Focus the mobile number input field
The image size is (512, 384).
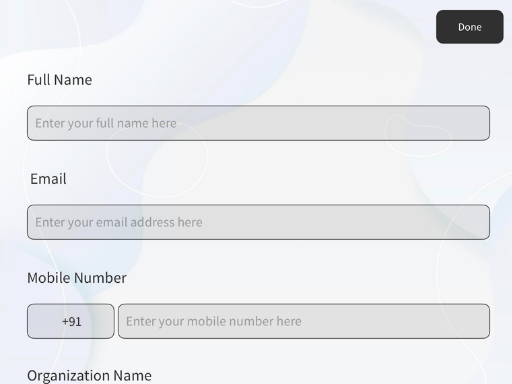304,321
